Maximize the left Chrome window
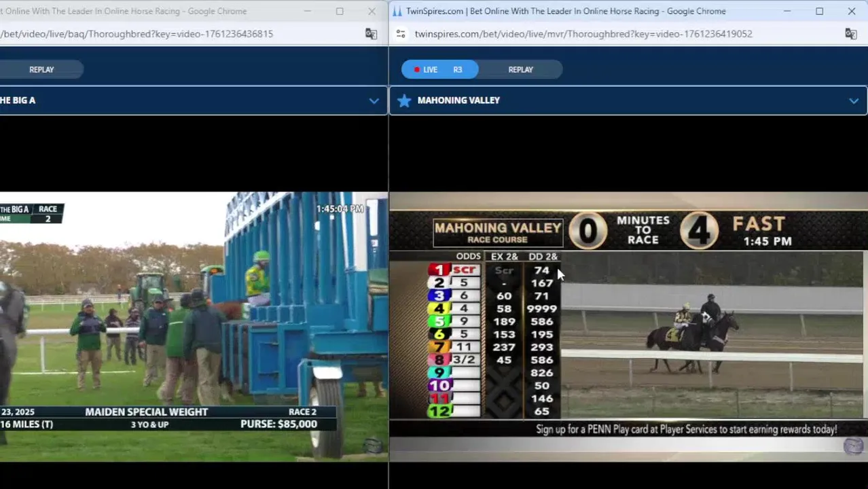868x489 pixels. pos(340,11)
